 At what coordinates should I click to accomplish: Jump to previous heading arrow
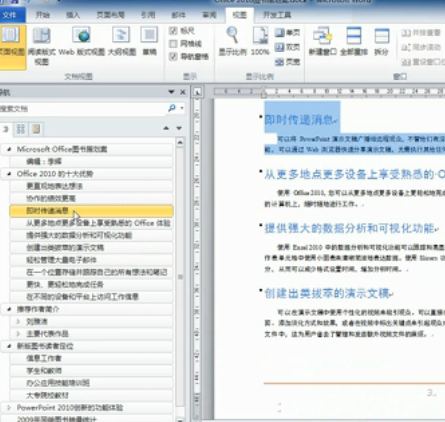coord(166,128)
